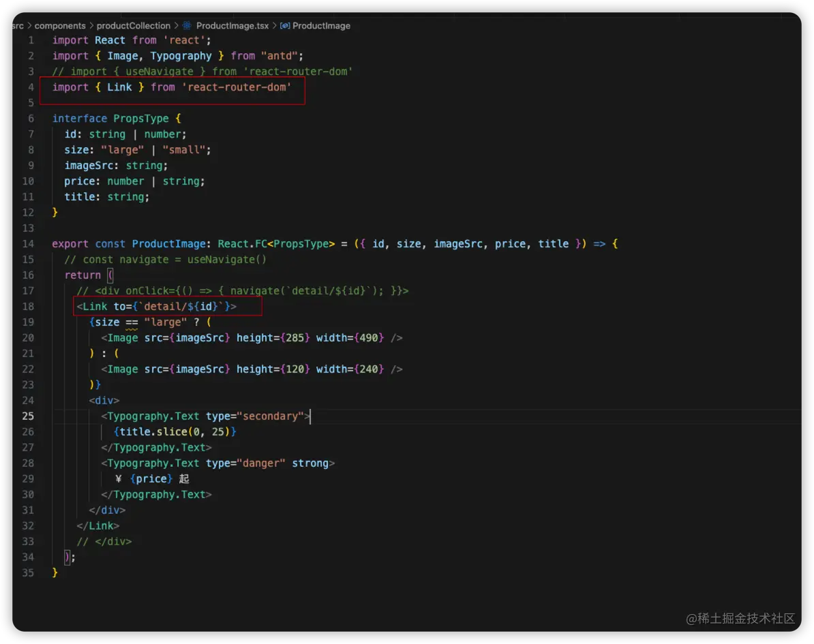Select the ProductImage.tsx breadcrumb
Image resolution: width=814 pixels, height=644 pixels.
pyautogui.click(x=232, y=25)
